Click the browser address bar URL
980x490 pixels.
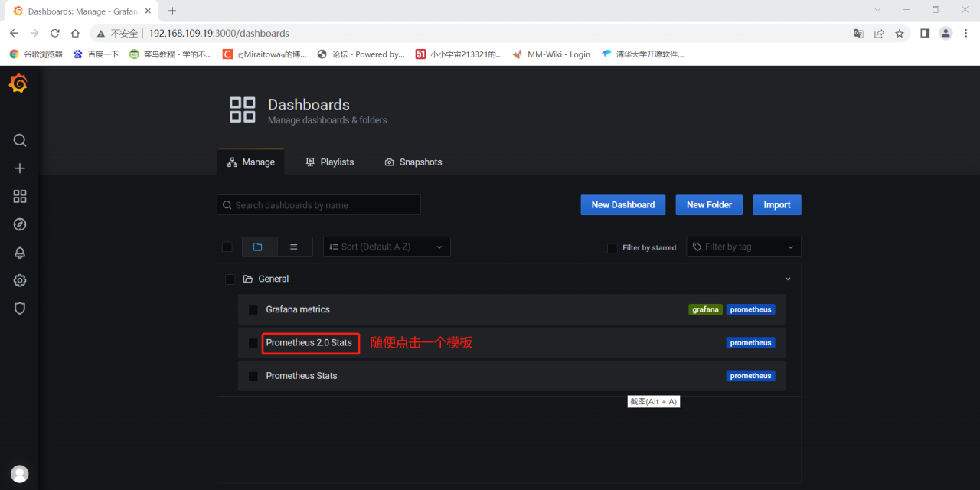coord(219,34)
